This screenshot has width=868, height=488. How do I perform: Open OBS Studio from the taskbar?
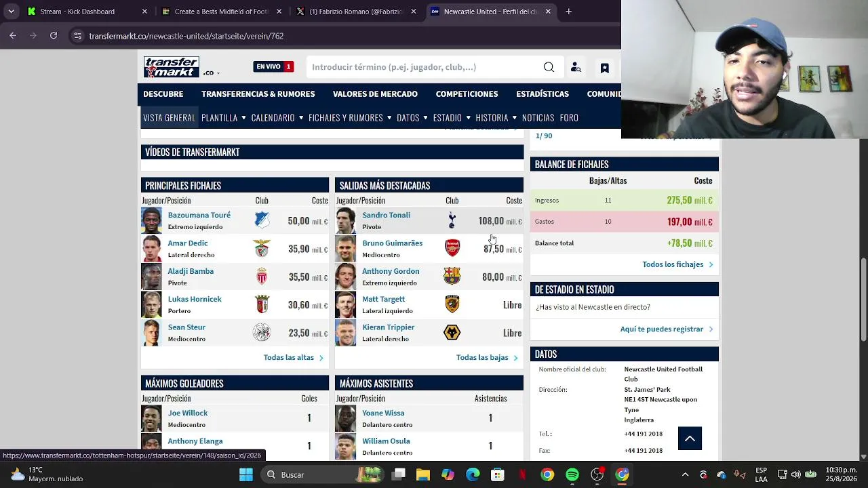click(597, 474)
